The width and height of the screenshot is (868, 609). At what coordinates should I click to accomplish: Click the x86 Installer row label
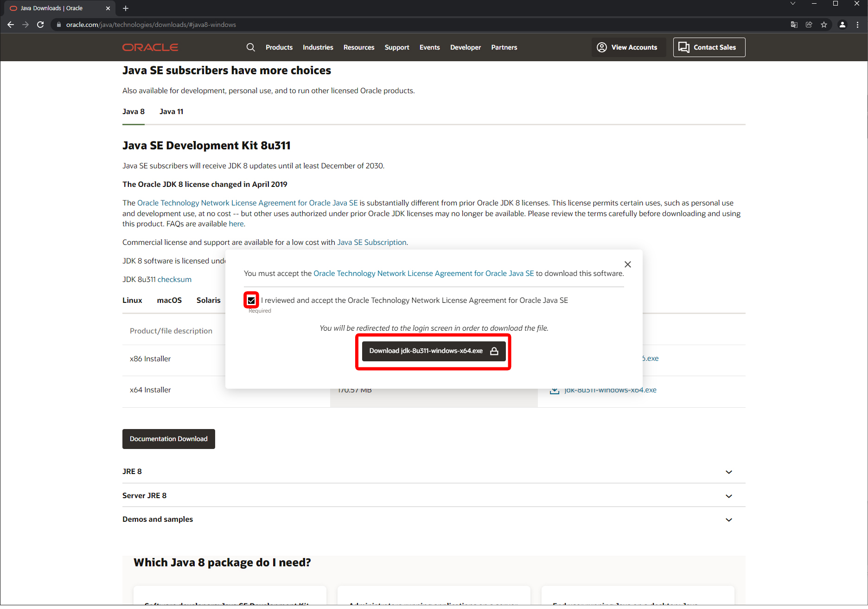150,359
